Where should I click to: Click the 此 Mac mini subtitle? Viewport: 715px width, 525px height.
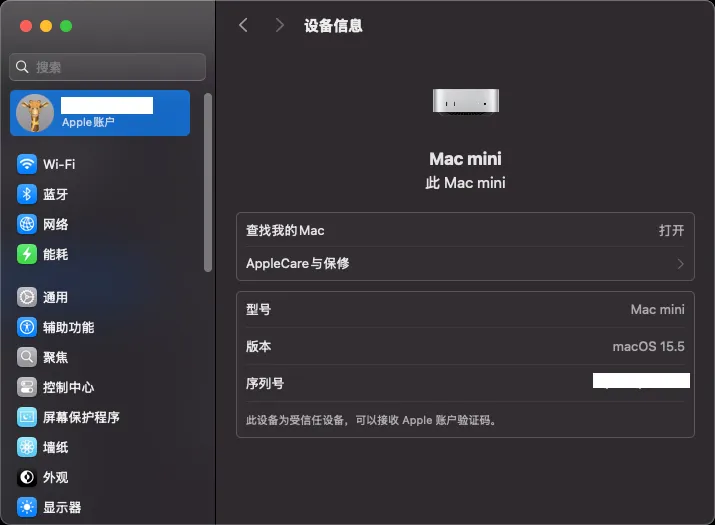(466, 183)
